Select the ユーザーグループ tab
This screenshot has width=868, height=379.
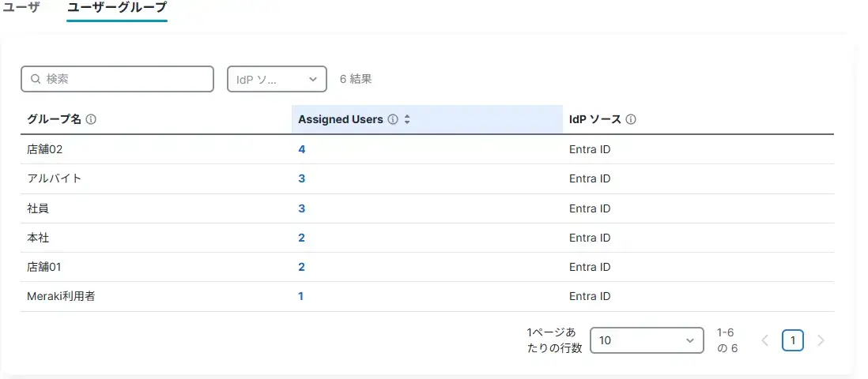click(x=117, y=8)
